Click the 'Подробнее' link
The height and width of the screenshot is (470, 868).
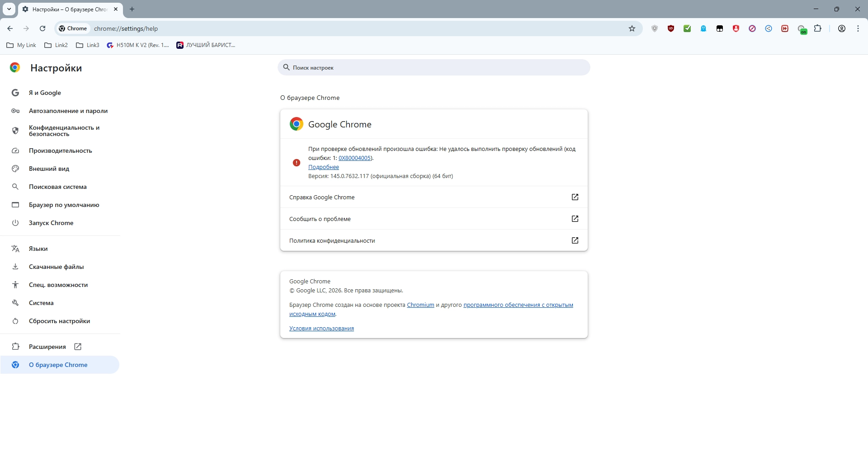[x=323, y=167]
